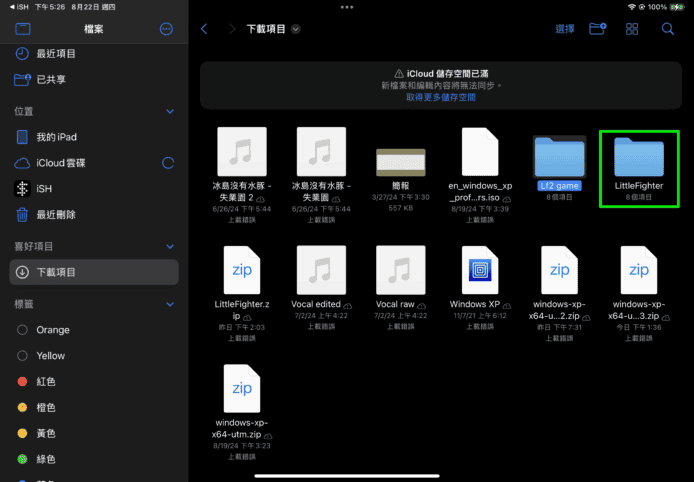Tap the 選擇 button

[x=565, y=29]
